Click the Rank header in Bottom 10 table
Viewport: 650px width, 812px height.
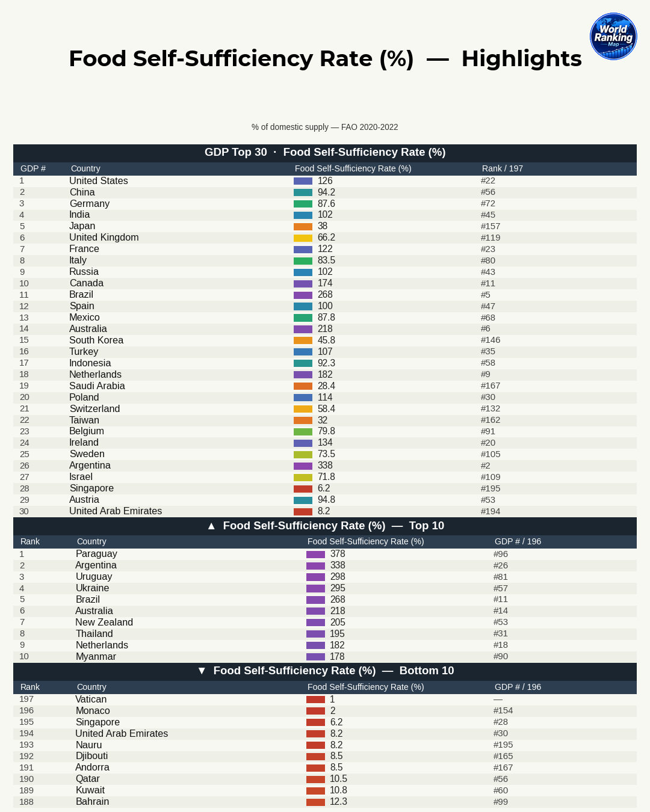point(30,687)
